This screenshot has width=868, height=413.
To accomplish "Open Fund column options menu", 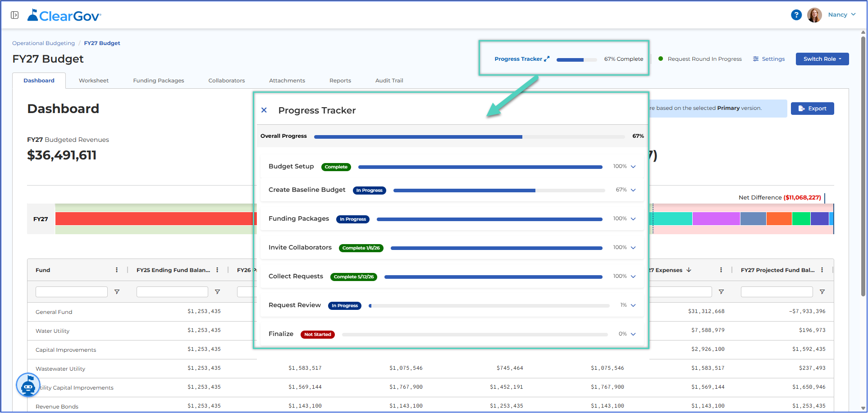I will (x=117, y=270).
